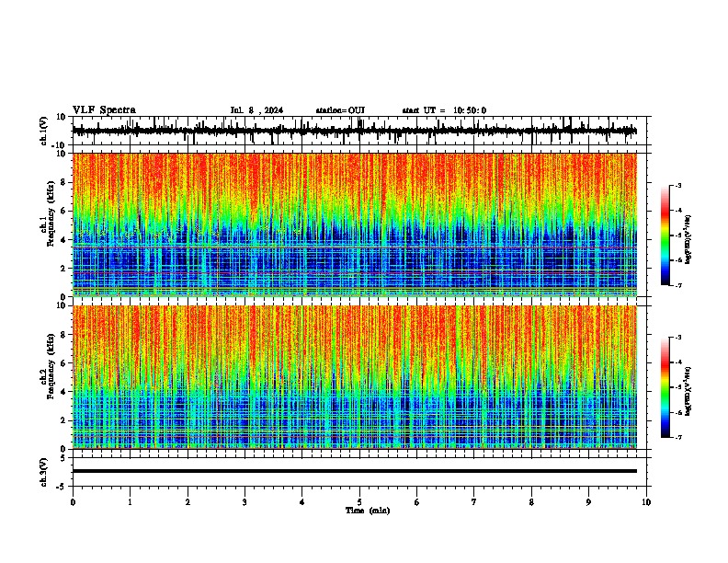728x563 pixels.
Task: Click time axis tick label "0"
Action: 73,502
